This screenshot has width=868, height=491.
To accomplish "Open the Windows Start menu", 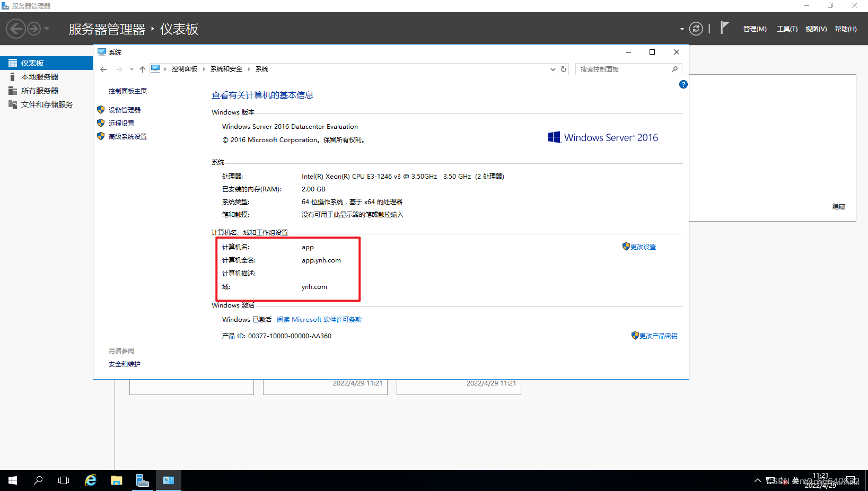I will click(x=13, y=480).
